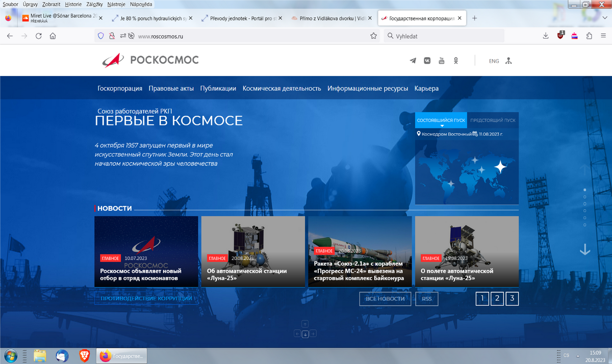Select the sixth page-section dot indicator
Viewport: 612px width, 364px height.
coord(584,225)
